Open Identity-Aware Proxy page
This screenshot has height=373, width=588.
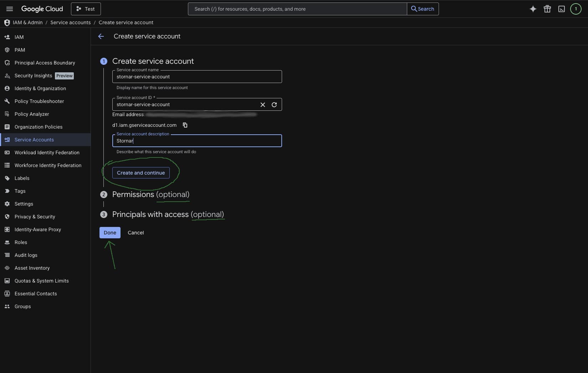coord(45,229)
